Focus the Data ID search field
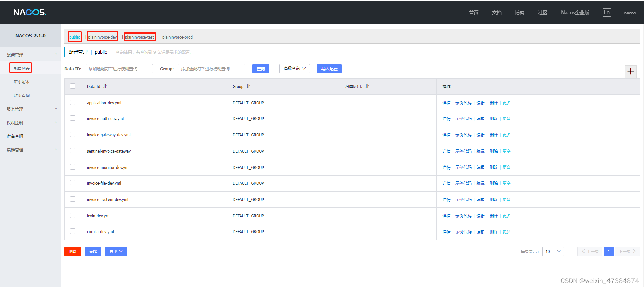The width and height of the screenshot is (644, 287). 119,69
